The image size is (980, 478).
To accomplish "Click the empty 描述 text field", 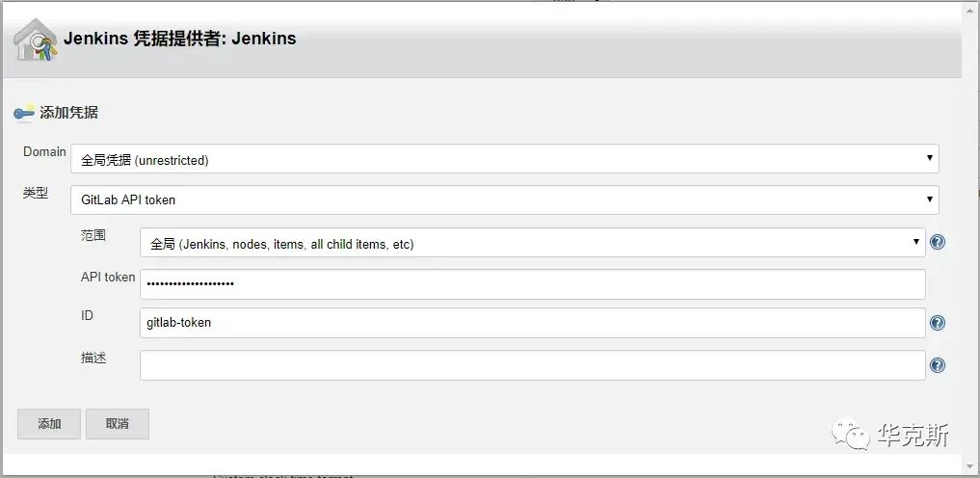I will 532,365.
